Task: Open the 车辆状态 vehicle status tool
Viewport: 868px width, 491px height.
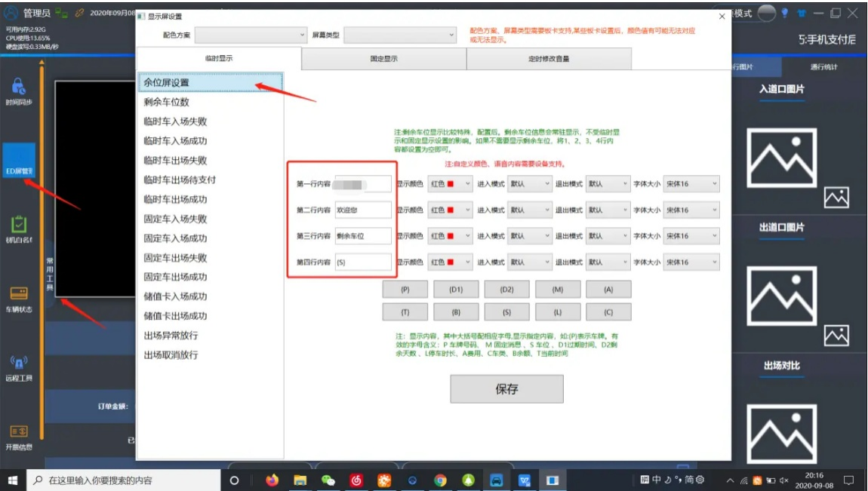Action: 19,299
